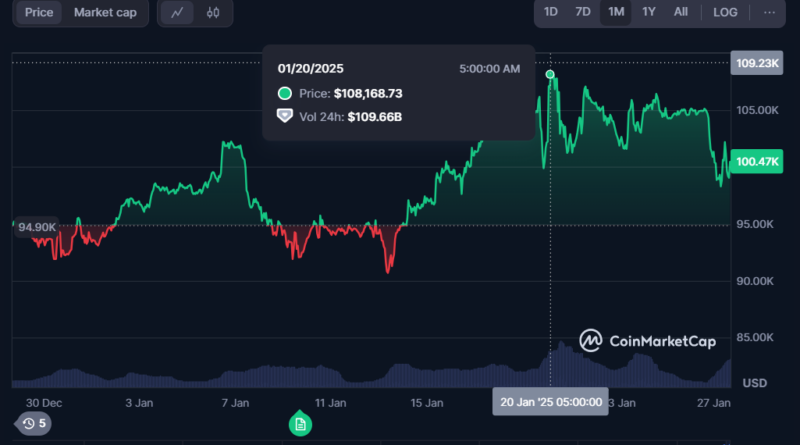Click the 27 Jan date label
The image size is (800, 445).
(714, 403)
